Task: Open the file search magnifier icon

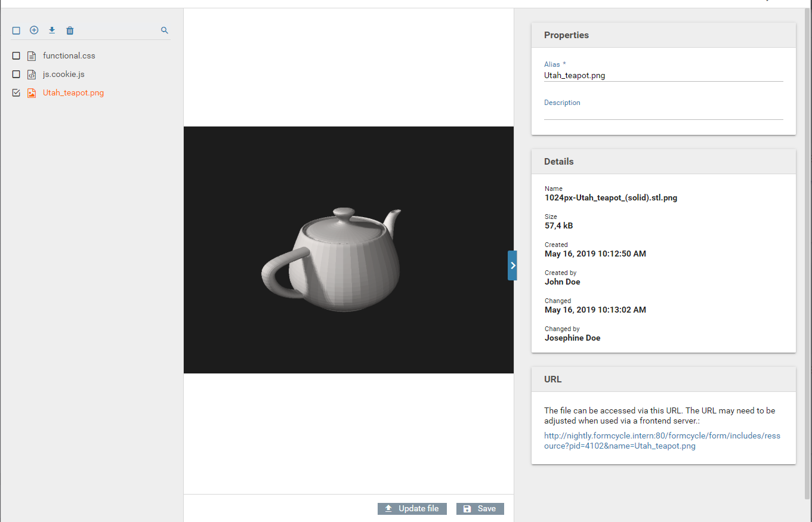Action: click(165, 30)
